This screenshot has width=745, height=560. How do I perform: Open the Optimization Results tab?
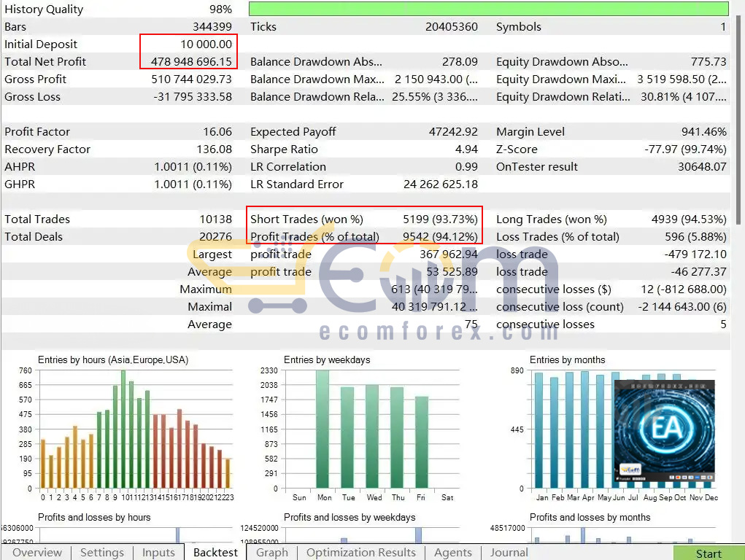tap(360, 553)
